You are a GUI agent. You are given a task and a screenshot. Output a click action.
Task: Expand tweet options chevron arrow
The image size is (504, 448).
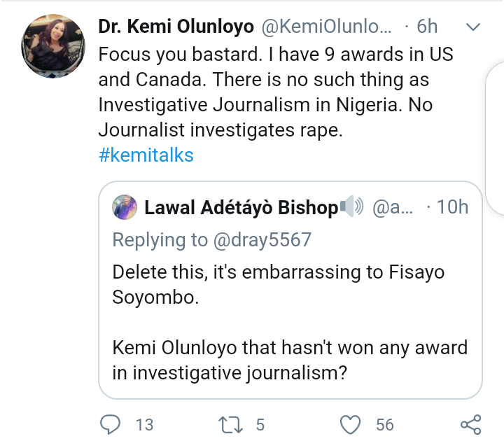click(473, 27)
